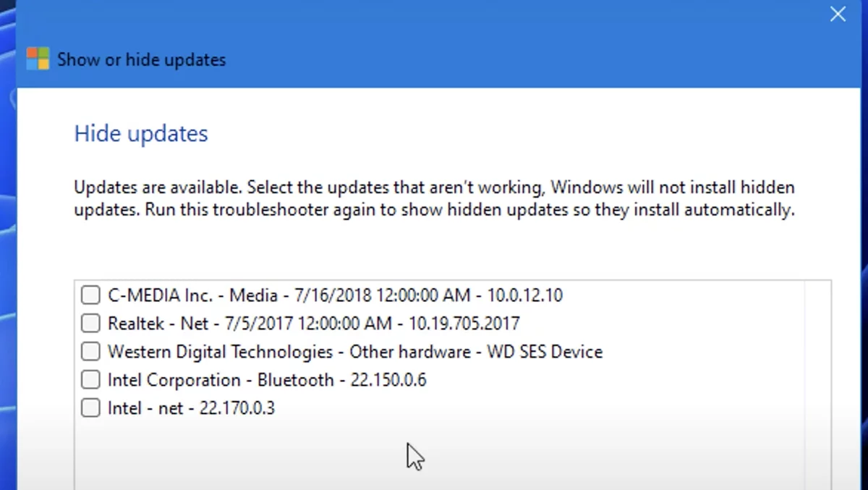Close the Show or hide updates window

click(838, 14)
